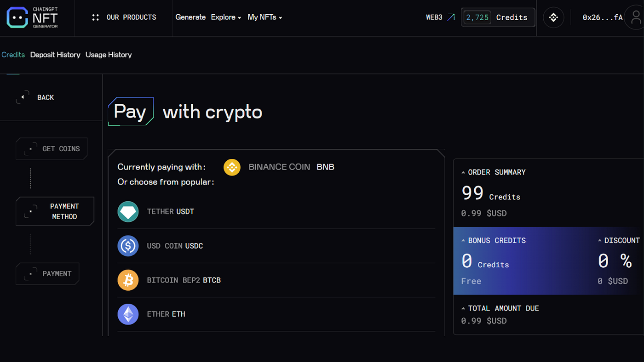Click the WEB3 link

440,17
